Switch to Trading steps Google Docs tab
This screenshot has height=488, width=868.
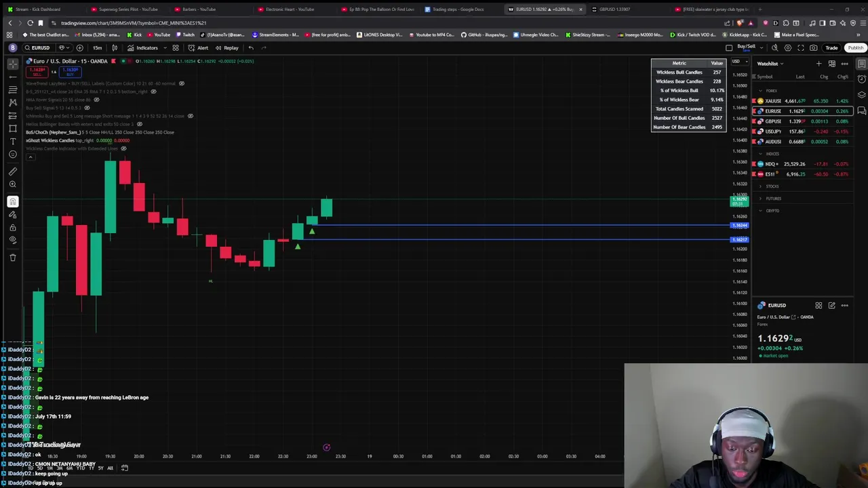tap(458, 9)
